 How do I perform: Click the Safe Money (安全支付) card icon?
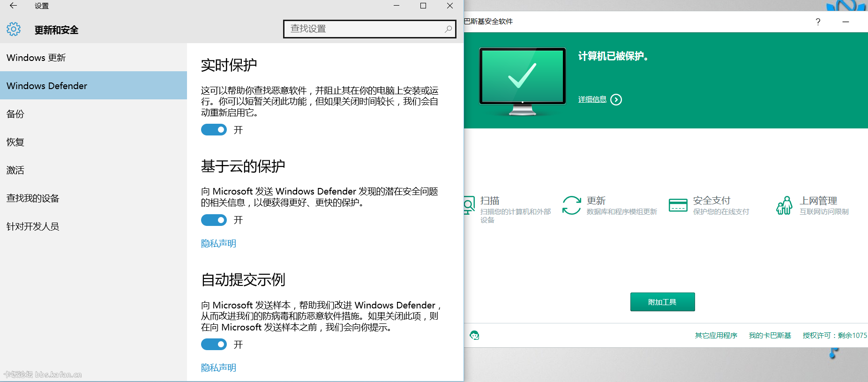678,205
